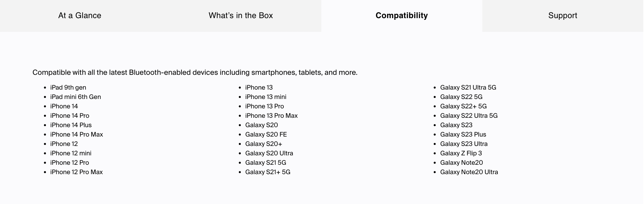Click Galaxy Note20 Ultra list item
644x204 pixels.
[469, 172]
